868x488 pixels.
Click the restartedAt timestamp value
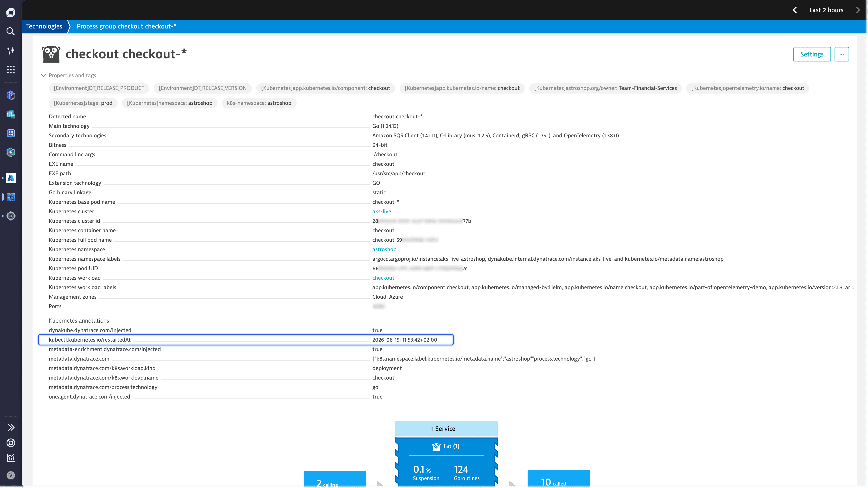[404, 340]
